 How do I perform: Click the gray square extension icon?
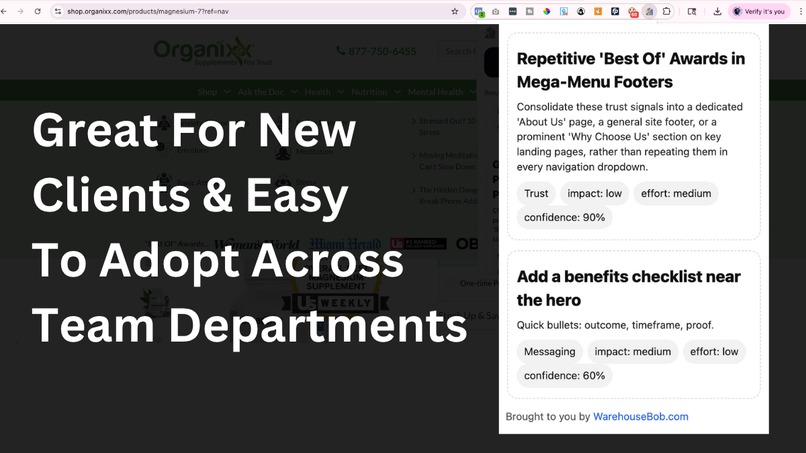pyautogui.click(x=529, y=11)
